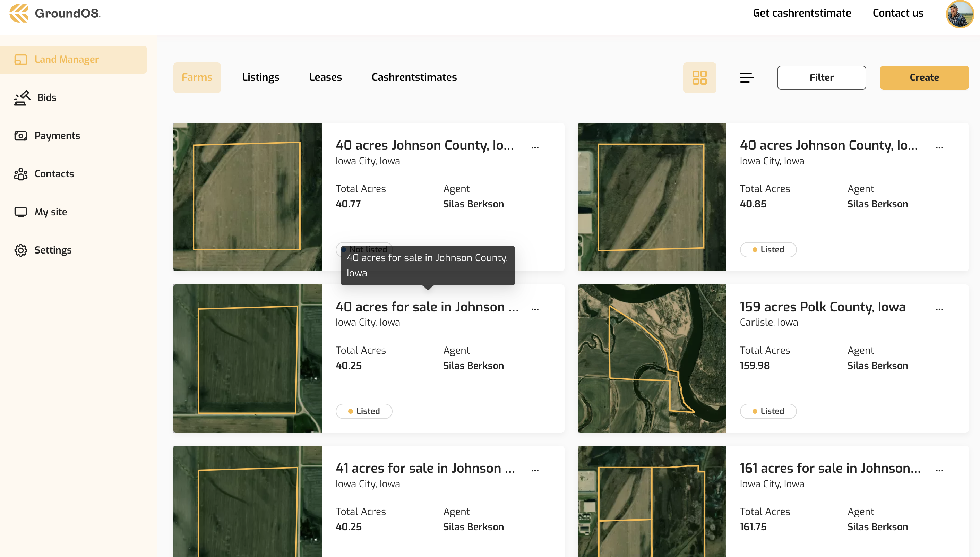Open Land Manager in sidebar
This screenshot has height=557, width=980.
[74, 60]
